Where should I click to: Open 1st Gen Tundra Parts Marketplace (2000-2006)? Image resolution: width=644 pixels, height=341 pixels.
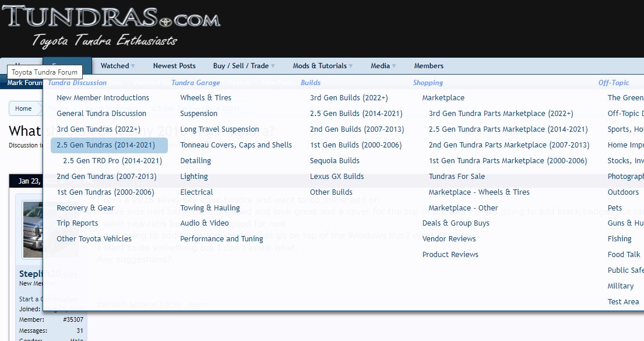508,161
